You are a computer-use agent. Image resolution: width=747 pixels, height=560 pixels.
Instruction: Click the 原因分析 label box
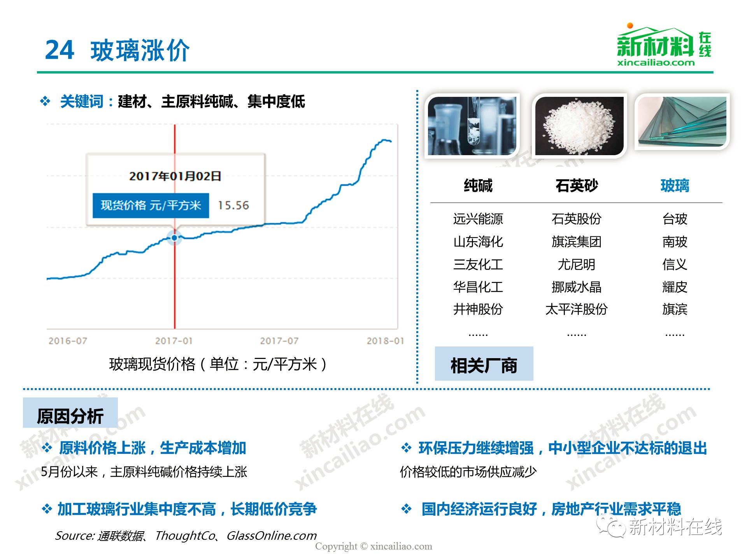(x=70, y=413)
